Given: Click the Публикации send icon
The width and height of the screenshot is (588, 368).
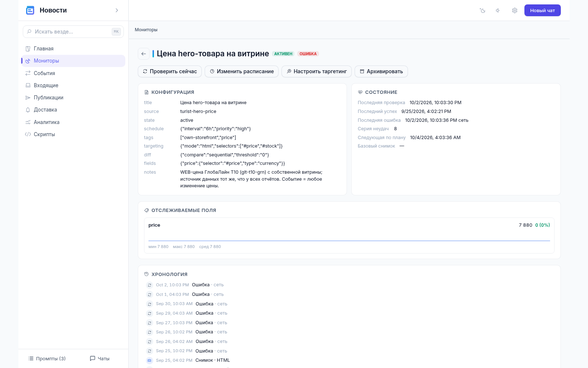Looking at the screenshot, I should [28, 98].
